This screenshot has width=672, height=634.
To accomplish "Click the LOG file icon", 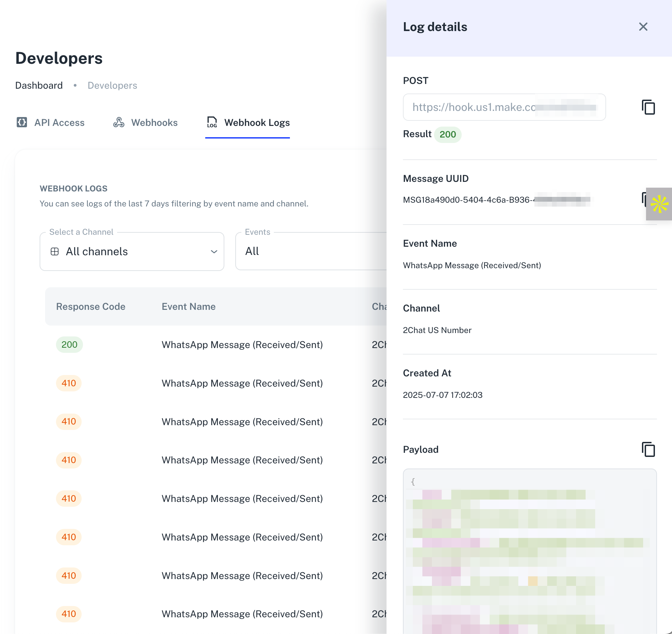I will click(x=212, y=122).
